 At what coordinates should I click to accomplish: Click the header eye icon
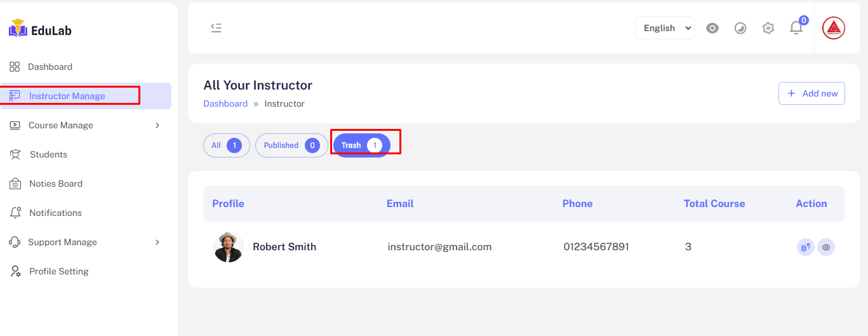[712, 28]
